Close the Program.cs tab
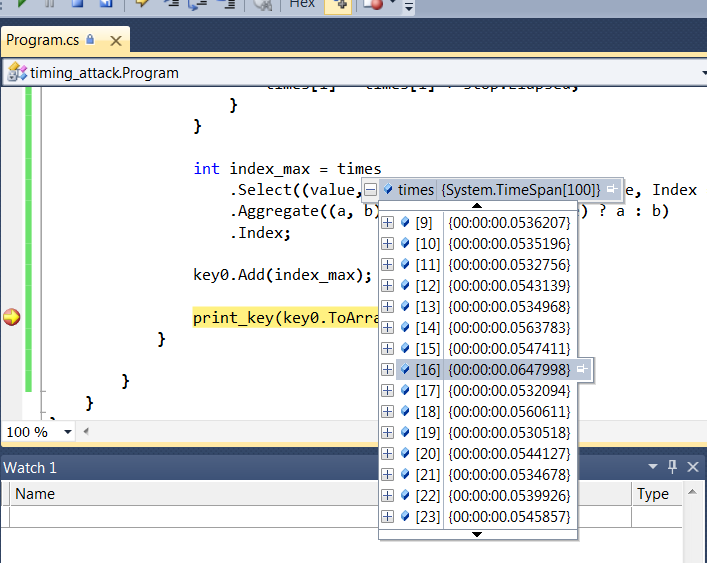707x563 pixels. click(x=116, y=41)
